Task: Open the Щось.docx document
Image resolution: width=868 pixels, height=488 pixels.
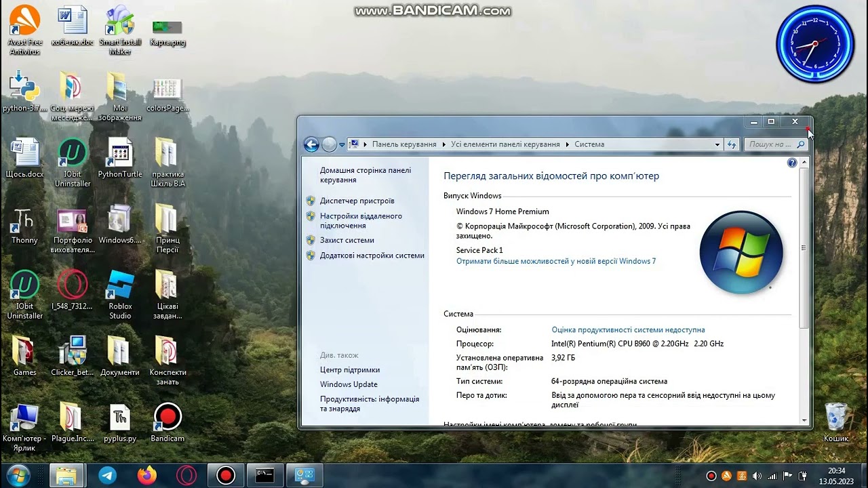Action: (24, 158)
